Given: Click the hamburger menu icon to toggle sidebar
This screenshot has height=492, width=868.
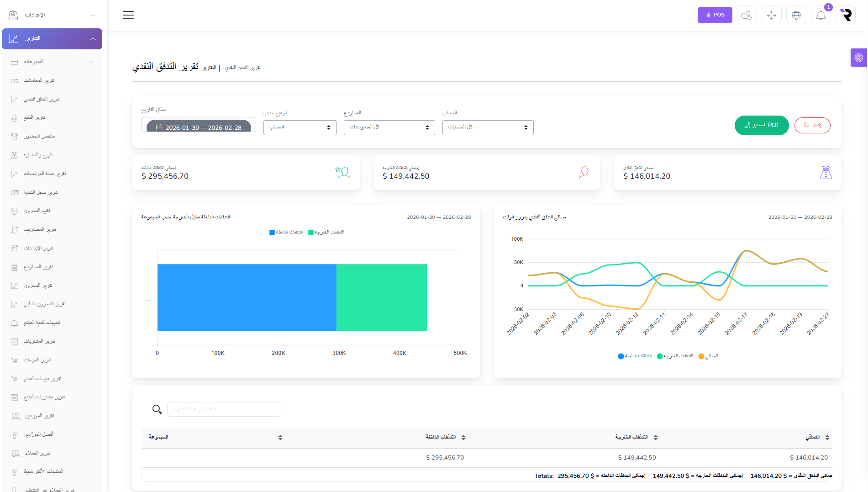Looking at the screenshot, I should pyautogui.click(x=128, y=15).
